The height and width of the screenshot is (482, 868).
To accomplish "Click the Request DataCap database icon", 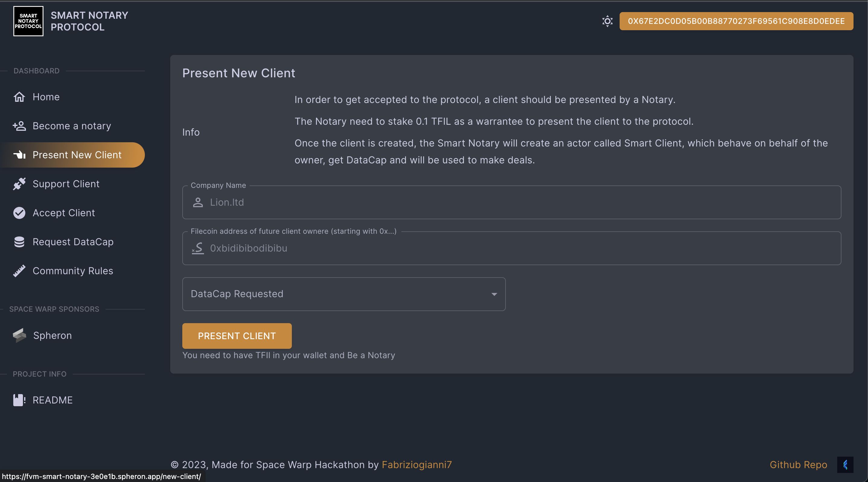I will [x=19, y=242].
